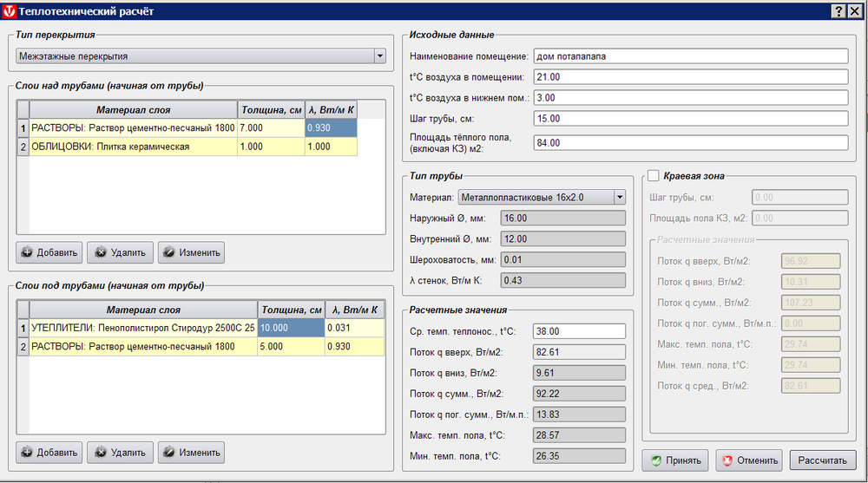Click the Шаг трубы input field

690,119
